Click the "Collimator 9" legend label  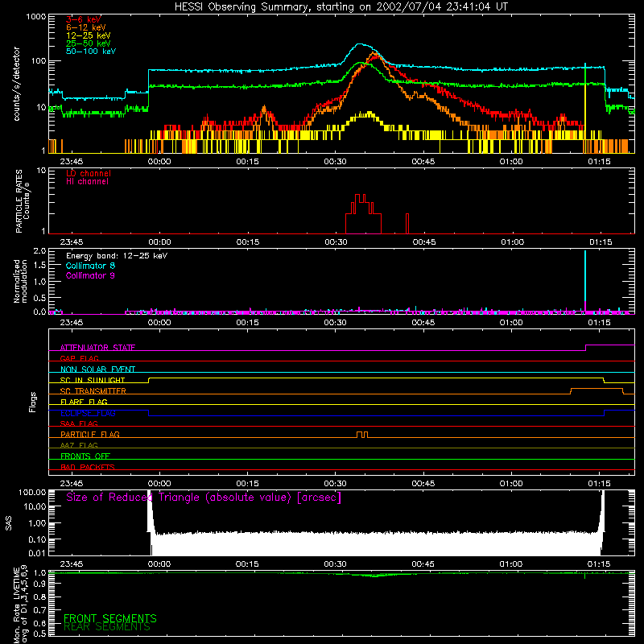(x=90, y=275)
